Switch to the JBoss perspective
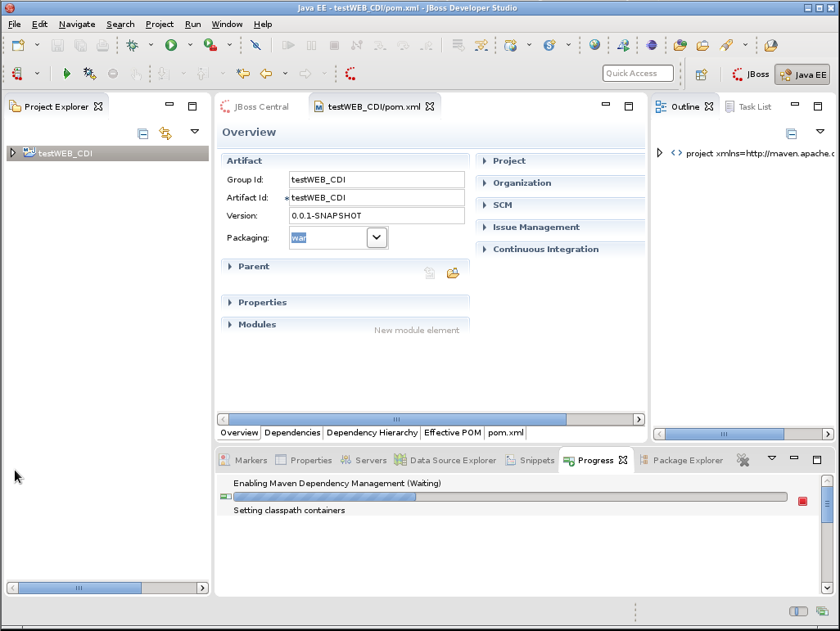Viewport: 840px width, 631px height. (751, 74)
